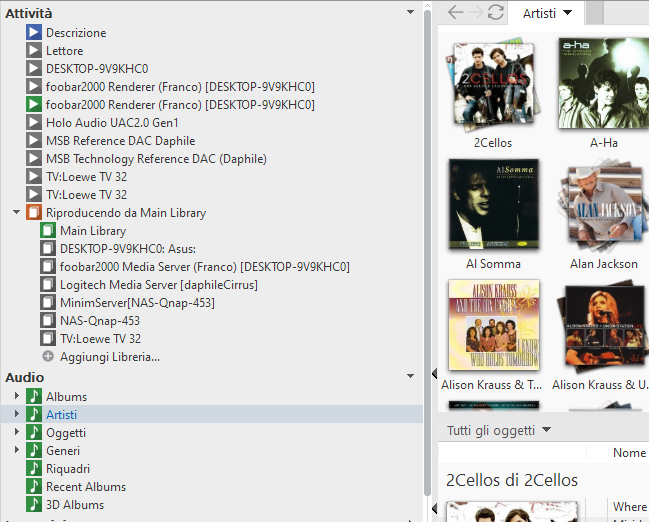This screenshot has width=649, height=522.
Task: Select grey foobar2000 Renderer (Franco) zone
Action: pos(180,87)
